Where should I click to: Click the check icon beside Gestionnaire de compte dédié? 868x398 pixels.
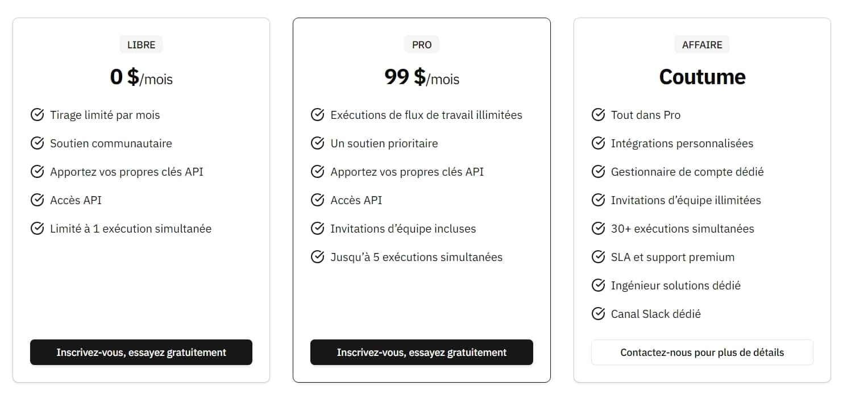(598, 172)
